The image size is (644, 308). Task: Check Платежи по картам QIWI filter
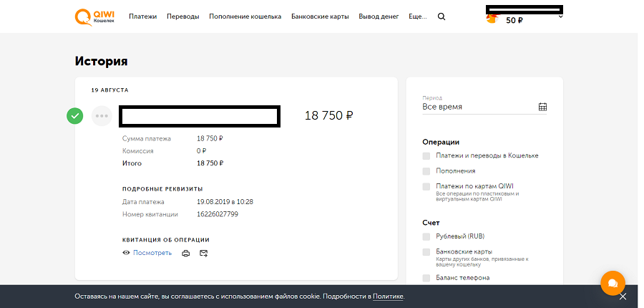pos(426,187)
